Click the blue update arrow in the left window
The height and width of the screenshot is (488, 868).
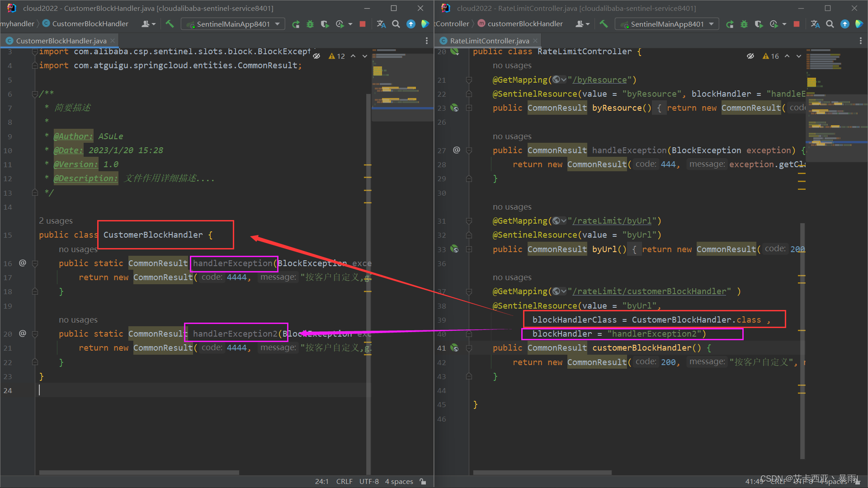[411, 24]
